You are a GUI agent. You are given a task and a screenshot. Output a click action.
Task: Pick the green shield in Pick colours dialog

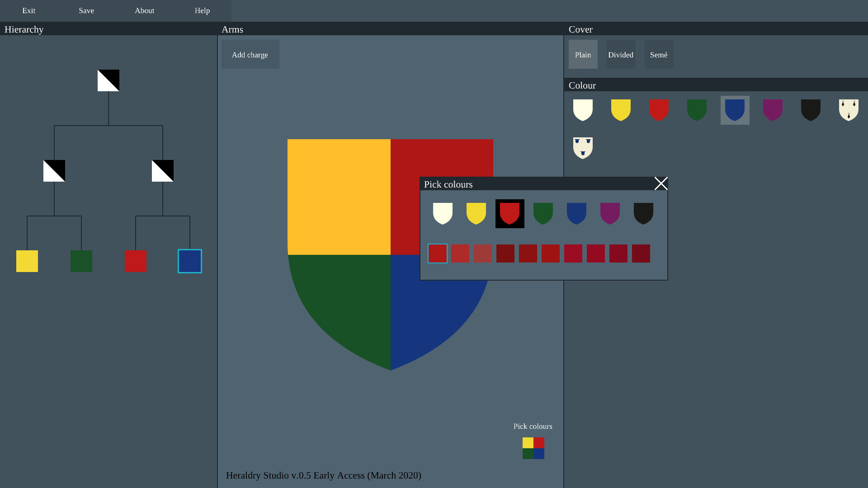[543, 214]
